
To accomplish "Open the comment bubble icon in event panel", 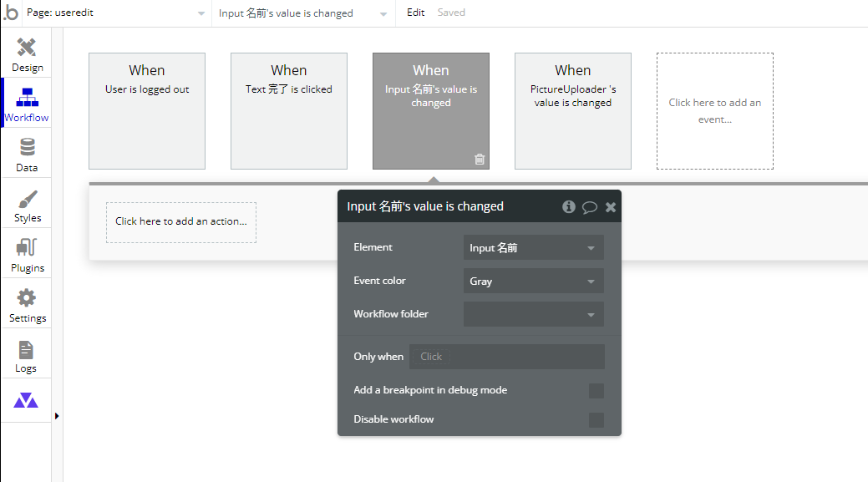I will 590,207.
